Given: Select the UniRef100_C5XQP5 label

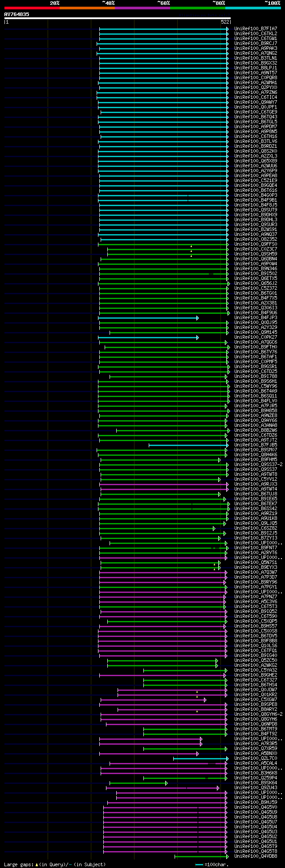Looking at the screenshot, I should pyautogui.click(x=256, y=621).
